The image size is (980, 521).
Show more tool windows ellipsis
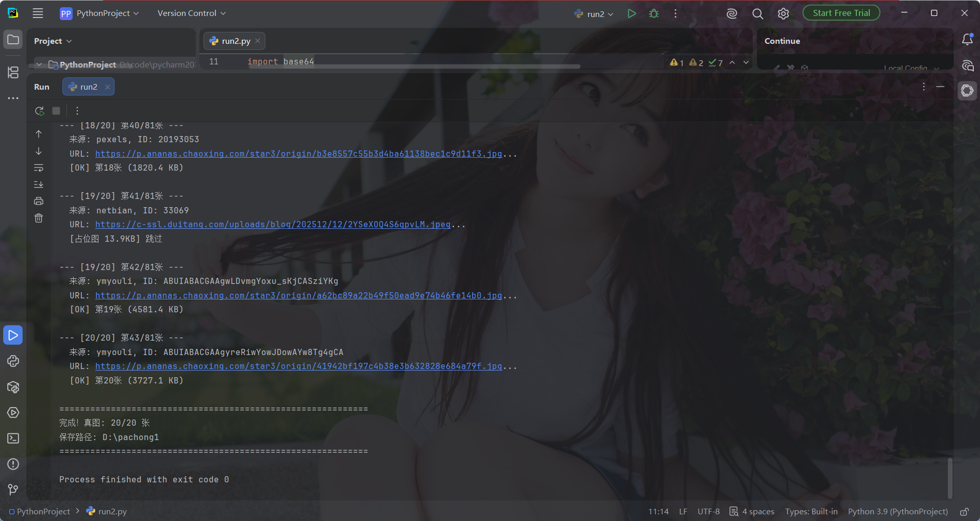coord(13,98)
